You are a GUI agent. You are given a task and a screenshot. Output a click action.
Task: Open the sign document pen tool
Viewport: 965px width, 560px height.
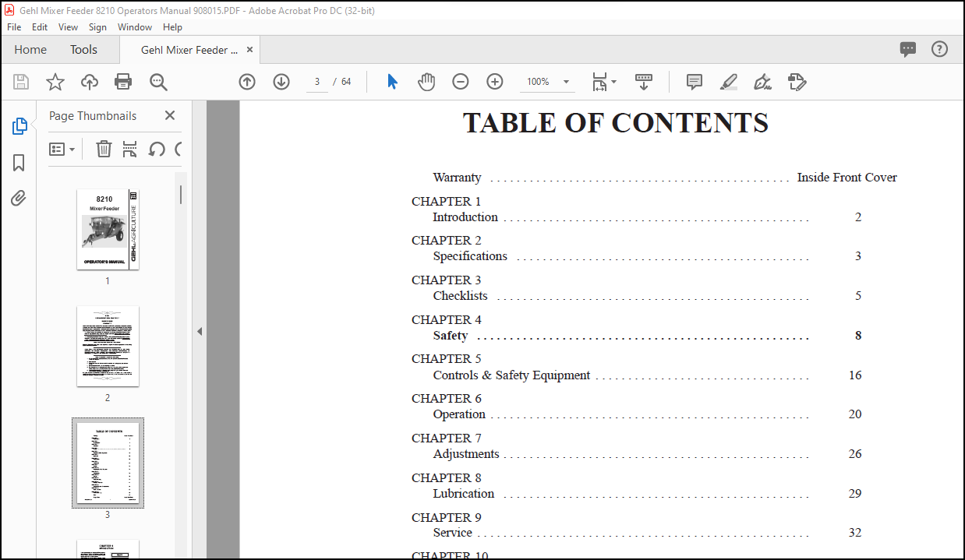click(x=763, y=82)
